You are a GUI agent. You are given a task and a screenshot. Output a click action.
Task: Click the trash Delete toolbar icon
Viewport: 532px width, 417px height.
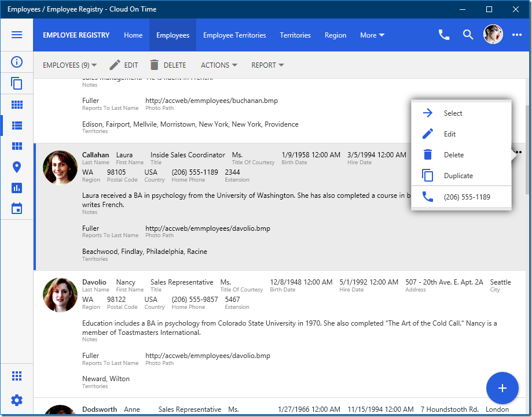[155, 65]
